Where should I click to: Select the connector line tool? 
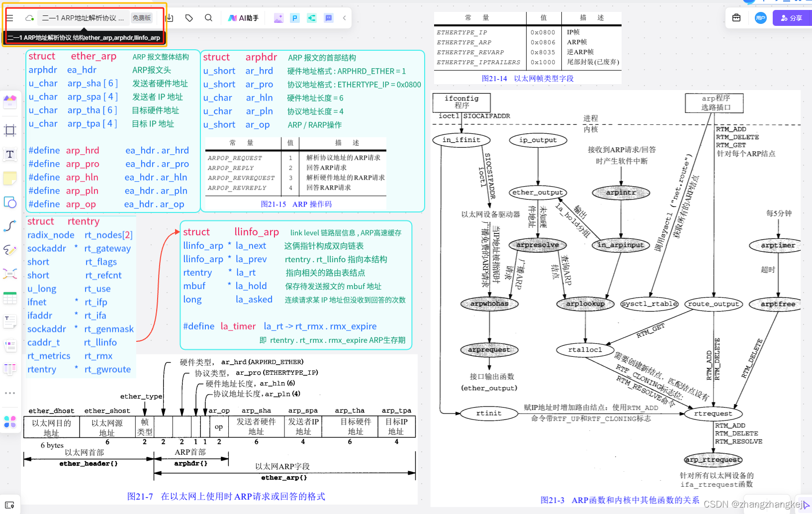[10, 226]
